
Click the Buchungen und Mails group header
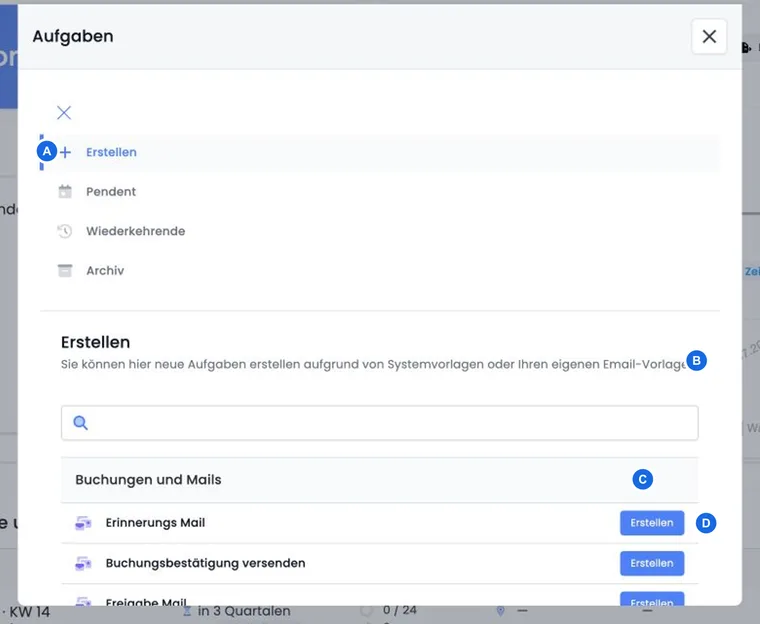pyautogui.click(x=380, y=480)
